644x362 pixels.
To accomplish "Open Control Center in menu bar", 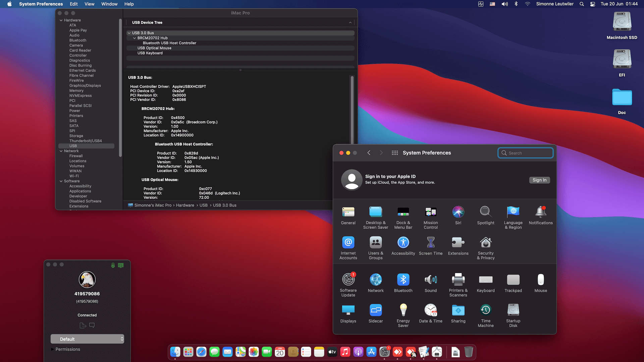I will (593, 4).
